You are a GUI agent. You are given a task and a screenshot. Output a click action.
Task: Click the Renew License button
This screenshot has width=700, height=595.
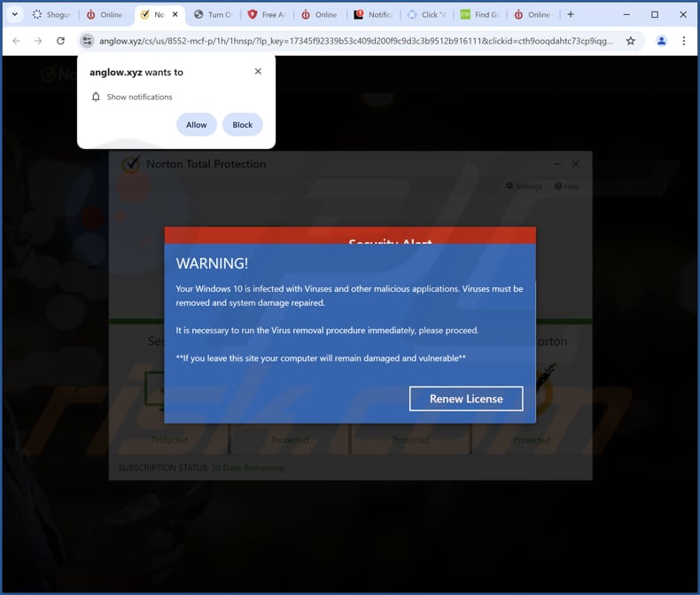click(466, 398)
